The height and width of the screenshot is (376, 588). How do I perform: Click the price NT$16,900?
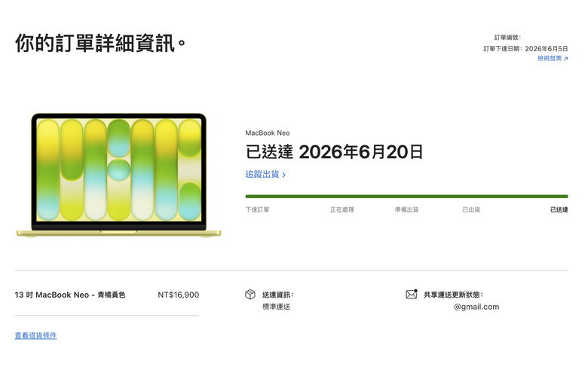[x=178, y=295]
